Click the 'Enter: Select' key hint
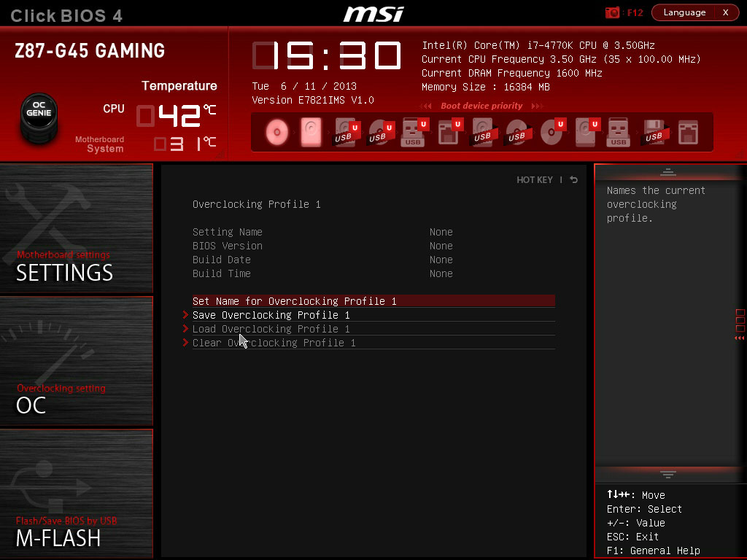Image resolution: width=747 pixels, height=560 pixels. click(644, 509)
